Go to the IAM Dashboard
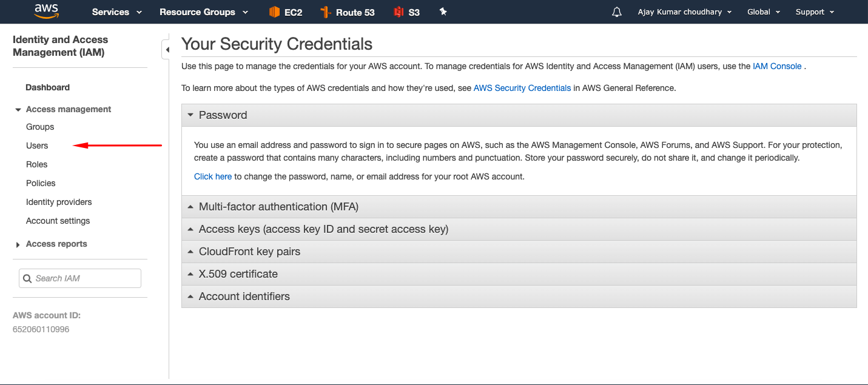The width and height of the screenshot is (868, 385). click(47, 87)
